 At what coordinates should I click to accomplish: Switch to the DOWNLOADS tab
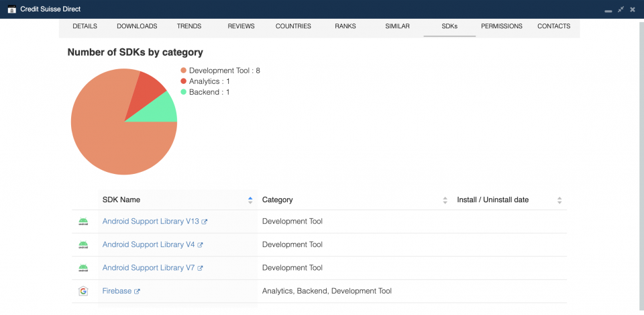pyautogui.click(x=137, y=26)
